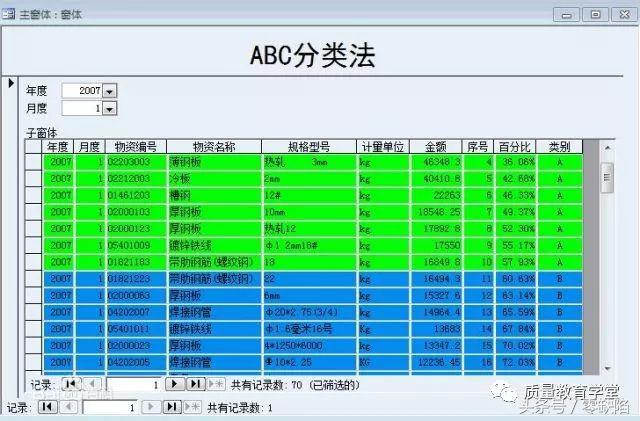Click the 百分比 column header
640x421 pixels.
(515, 147)
